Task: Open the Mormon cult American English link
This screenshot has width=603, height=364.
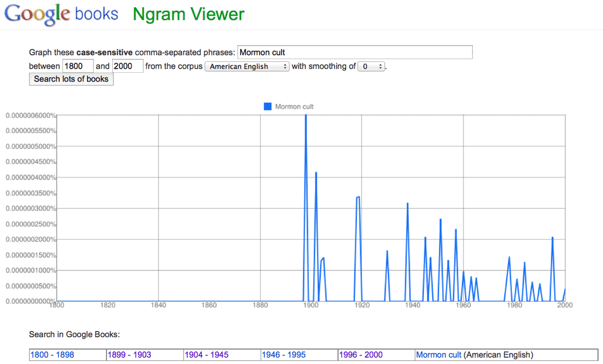Action: point(438,355)
